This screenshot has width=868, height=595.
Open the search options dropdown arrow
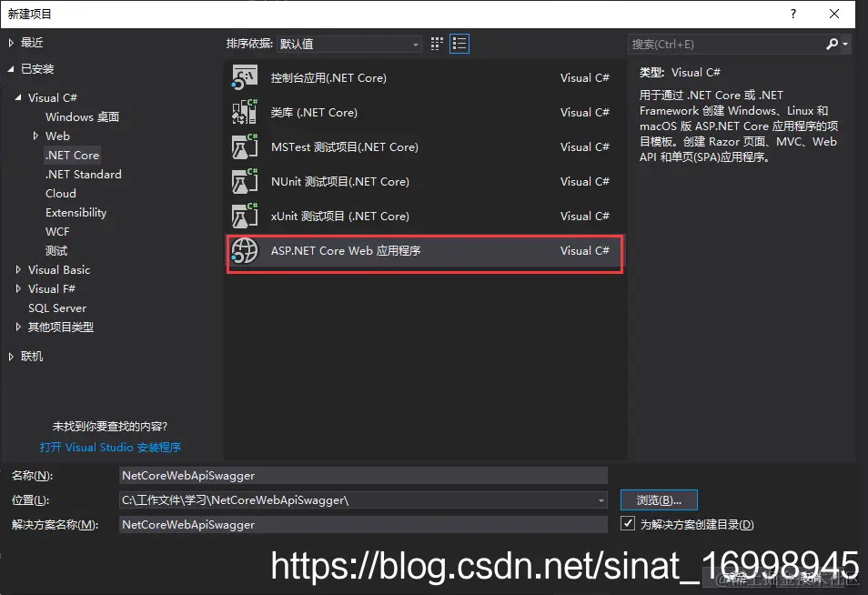click(x=845, y=44)
